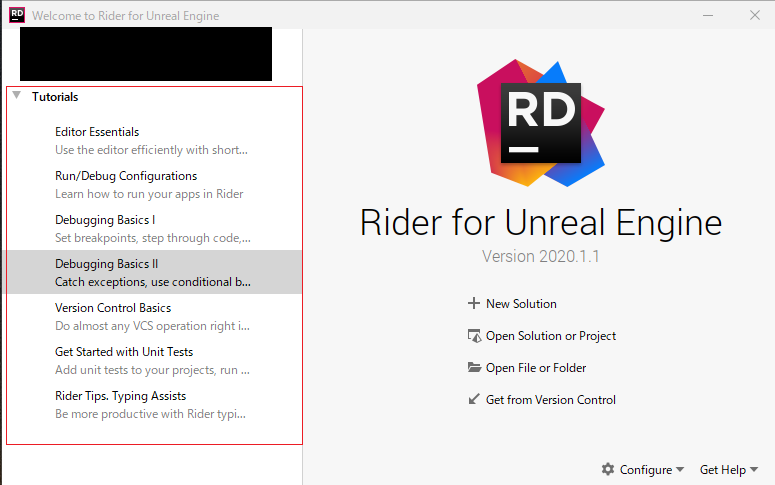
Task: Click the folder icon for Open File or Folder
Action: [x=474, y=367]
